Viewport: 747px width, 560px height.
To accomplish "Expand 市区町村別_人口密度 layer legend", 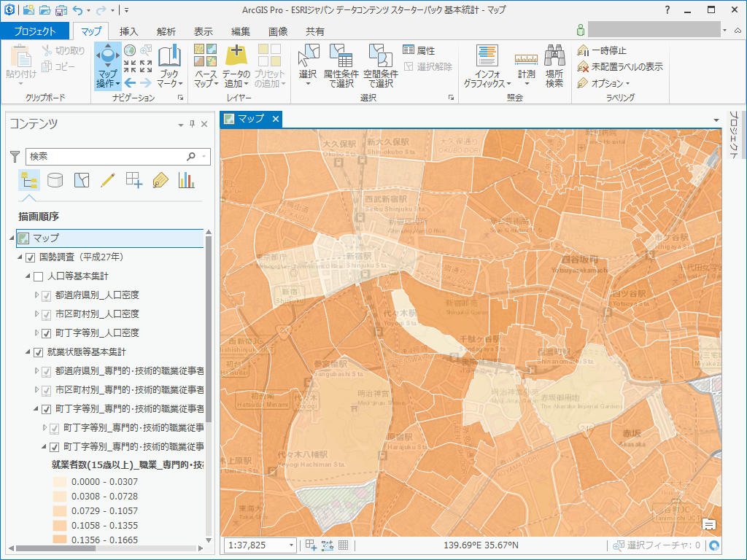I will pos(36,314).
